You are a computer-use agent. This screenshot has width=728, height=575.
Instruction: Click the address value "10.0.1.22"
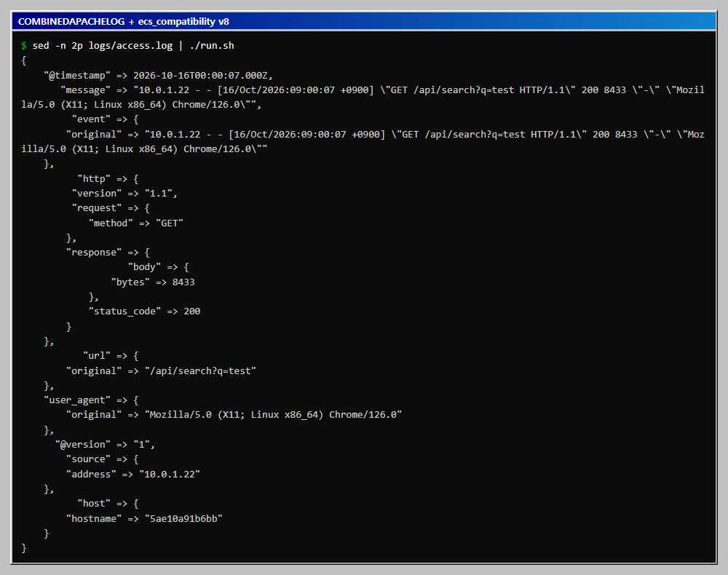coord(170,475)
